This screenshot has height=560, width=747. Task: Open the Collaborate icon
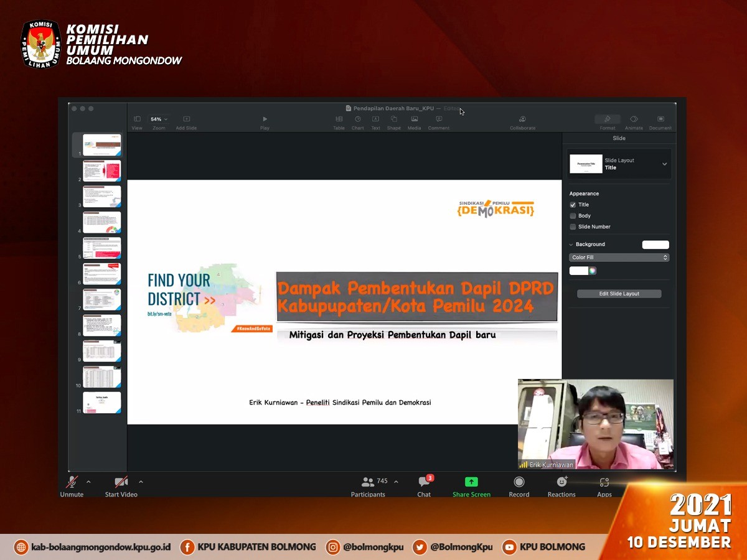[x=522, y=119]
